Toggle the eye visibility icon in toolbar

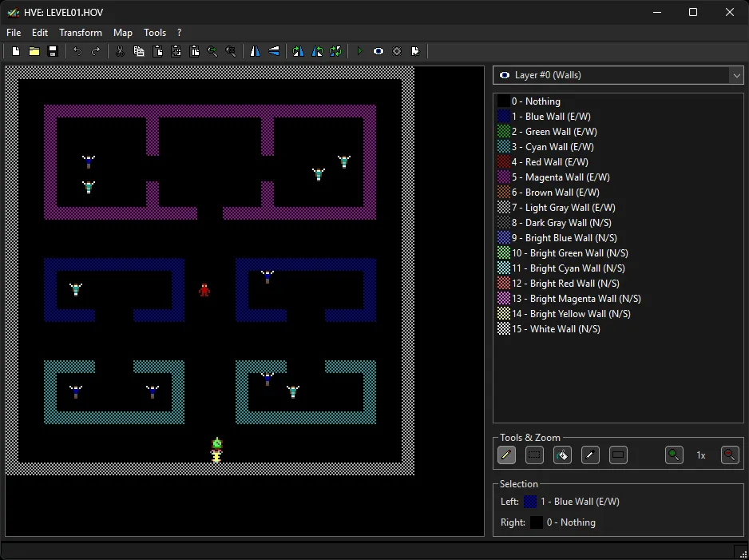tap(378, 51)
